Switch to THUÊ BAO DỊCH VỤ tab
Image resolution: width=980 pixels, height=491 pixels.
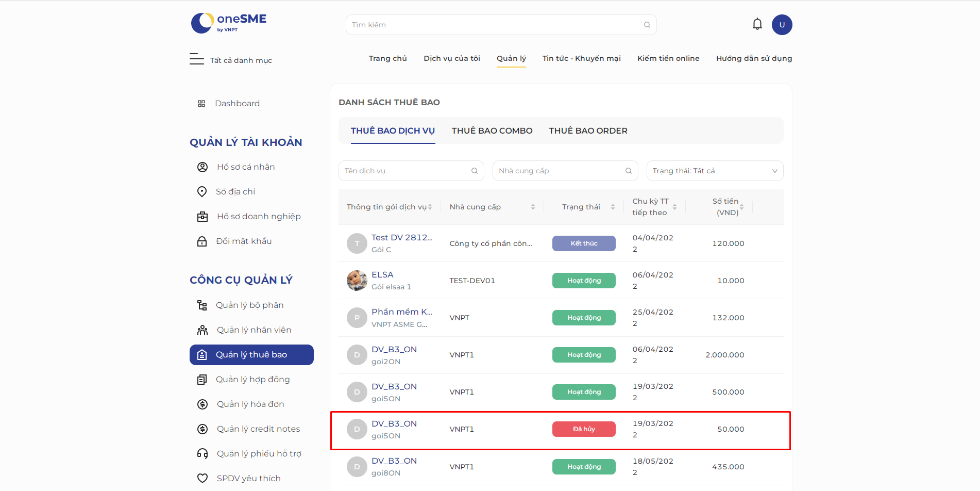coord(393,131)
